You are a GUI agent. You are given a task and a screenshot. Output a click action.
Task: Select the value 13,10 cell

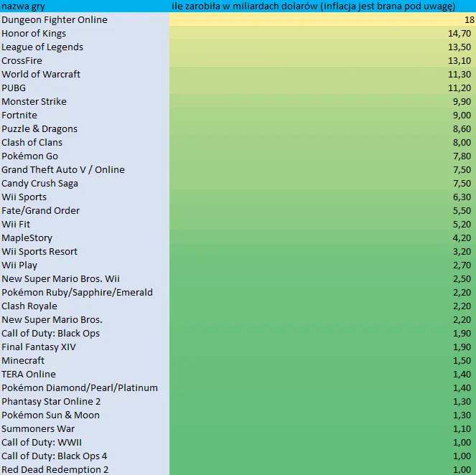[x=322, y=60]
